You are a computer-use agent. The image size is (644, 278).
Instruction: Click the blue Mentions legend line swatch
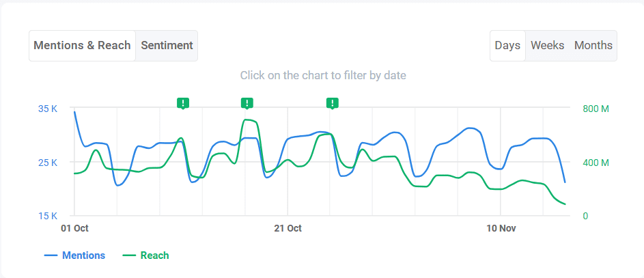[51, 255]
